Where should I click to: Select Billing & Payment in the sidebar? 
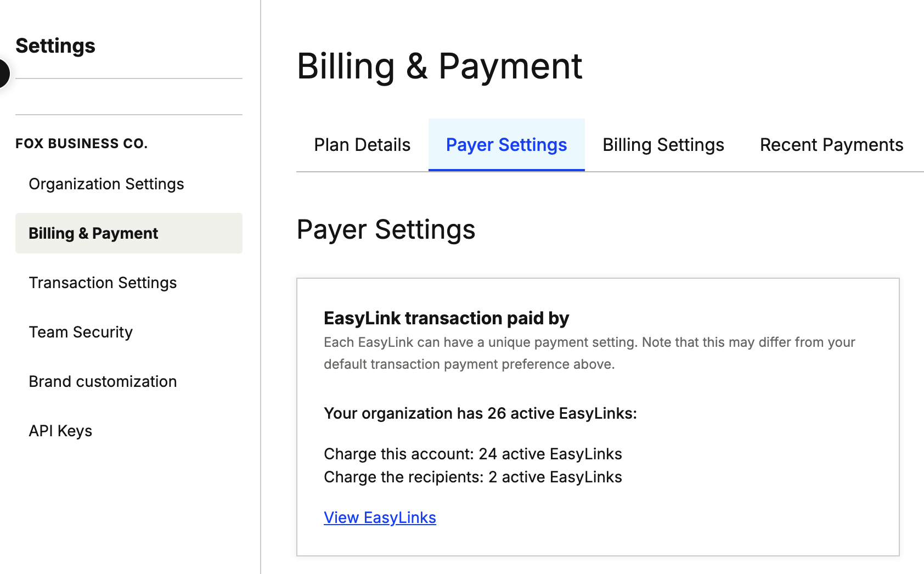129,233
